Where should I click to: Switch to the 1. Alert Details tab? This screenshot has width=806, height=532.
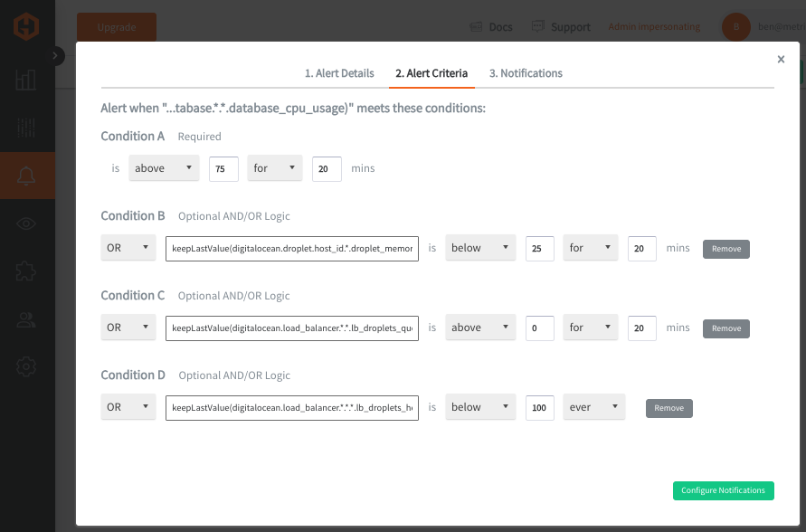pyautogui.click(x=339, y=73)
